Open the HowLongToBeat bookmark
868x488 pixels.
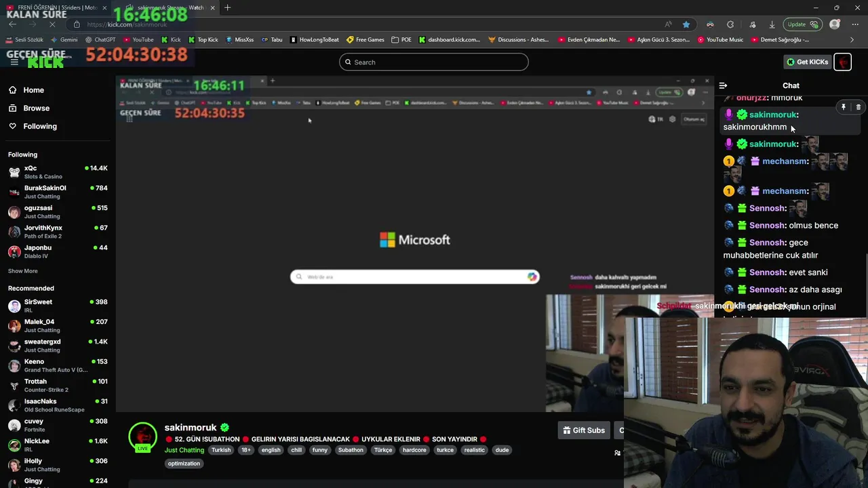(314, 39)
